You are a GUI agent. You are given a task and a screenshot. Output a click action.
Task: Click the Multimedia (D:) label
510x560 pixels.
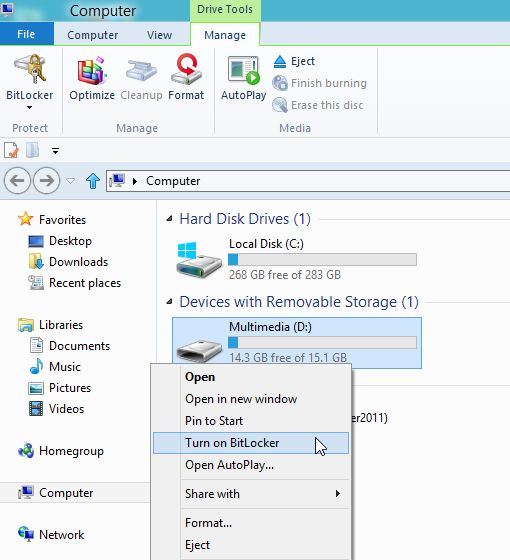click(x=270, y=327)
